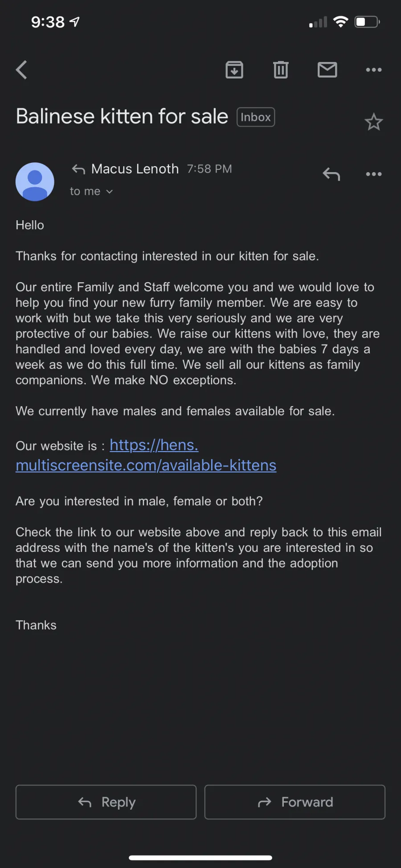Select the Inbox label tag

[x=256, y=117]
